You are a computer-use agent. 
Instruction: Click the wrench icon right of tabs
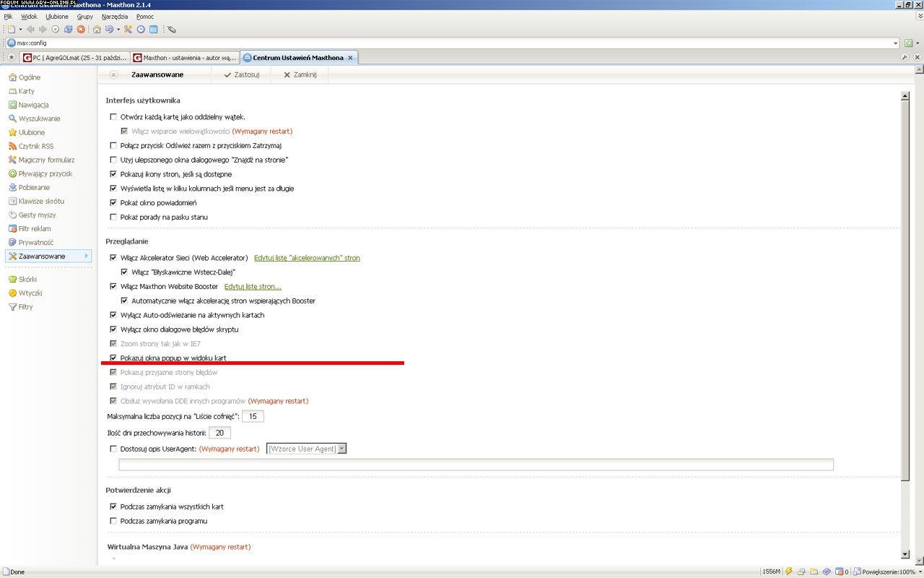(x=905, y=58)
